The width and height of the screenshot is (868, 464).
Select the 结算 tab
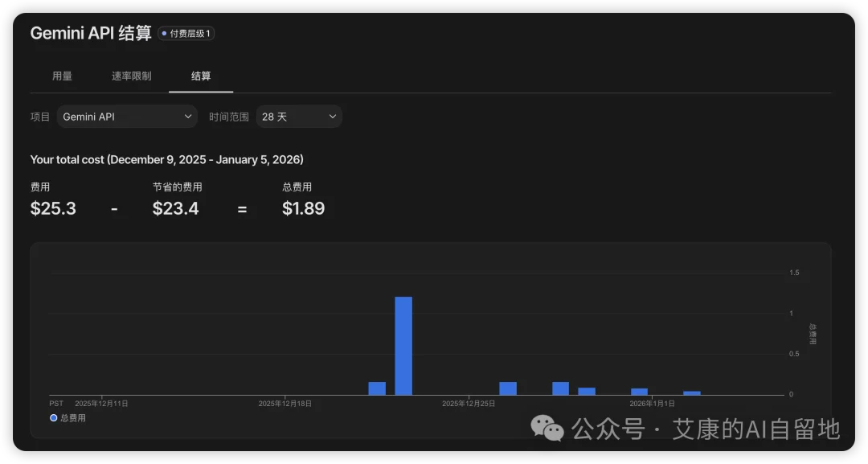click(200, 76)
